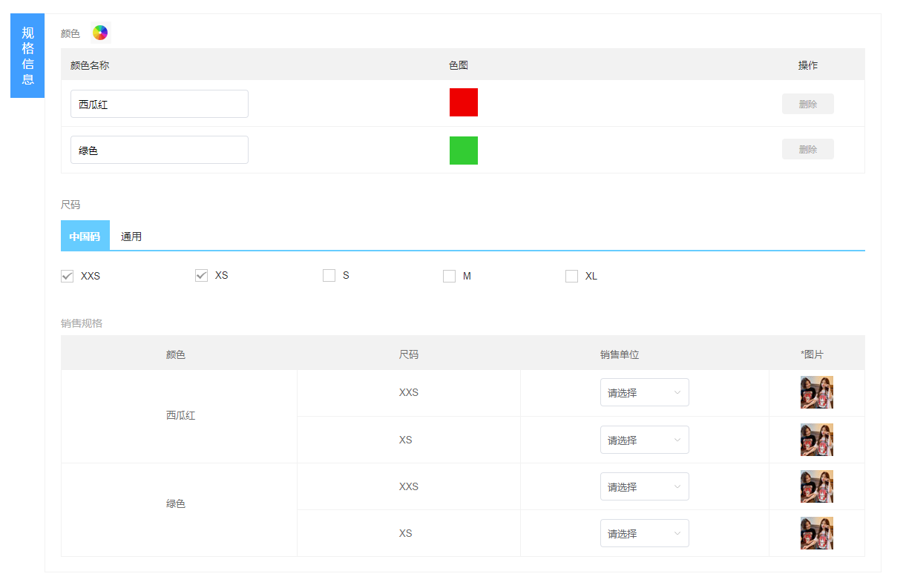The image size is (906, 588).
Task: Click the 西瓜红 color name input
Action: coord(160,104)
